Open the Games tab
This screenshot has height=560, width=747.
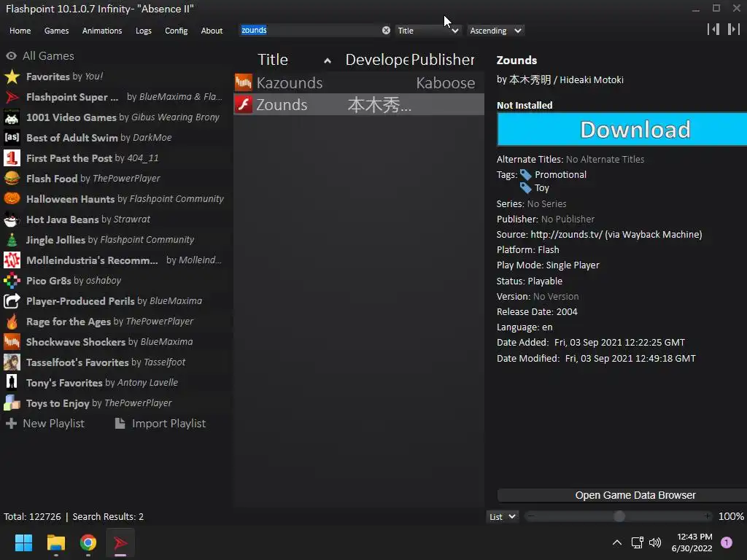(x=56, y=31)
